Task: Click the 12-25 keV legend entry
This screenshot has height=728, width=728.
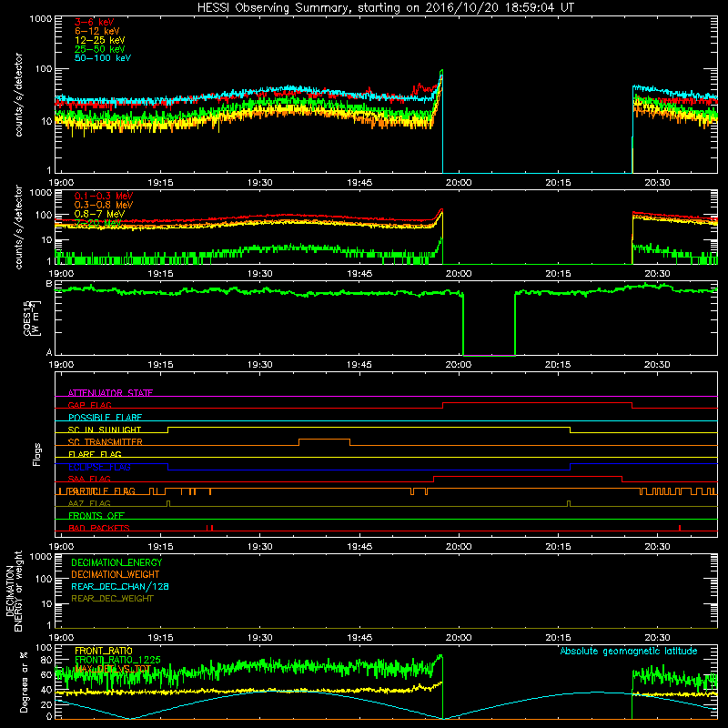Action: (99, 40)
